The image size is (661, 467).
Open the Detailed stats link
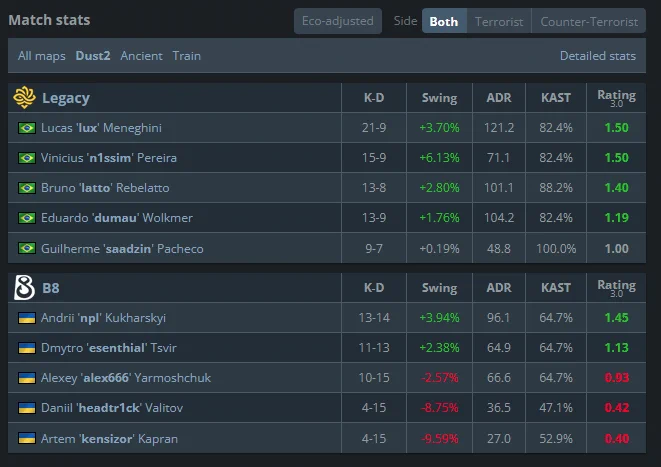click(598, 56)
